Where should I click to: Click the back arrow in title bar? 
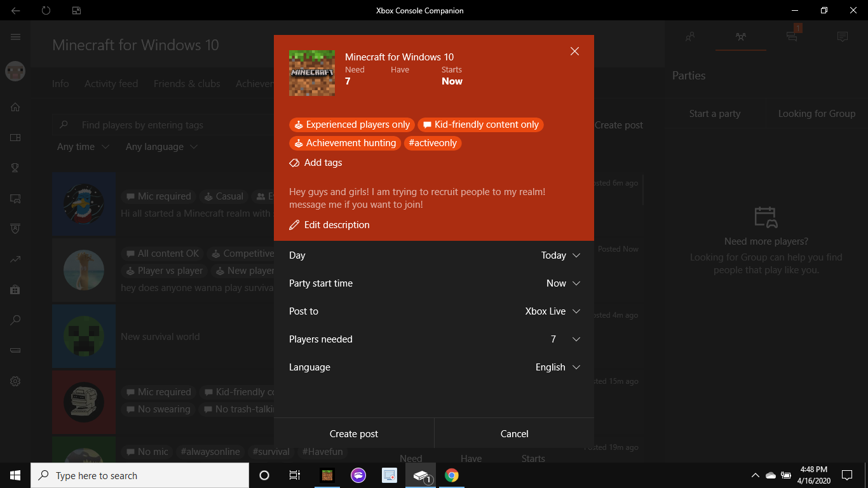point(15,11)
